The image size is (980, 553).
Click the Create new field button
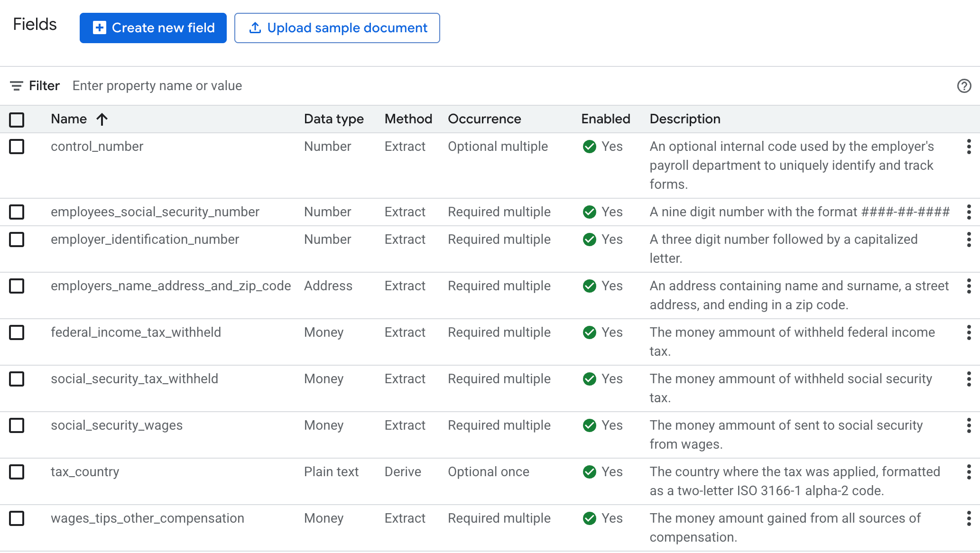pos(153,28)
